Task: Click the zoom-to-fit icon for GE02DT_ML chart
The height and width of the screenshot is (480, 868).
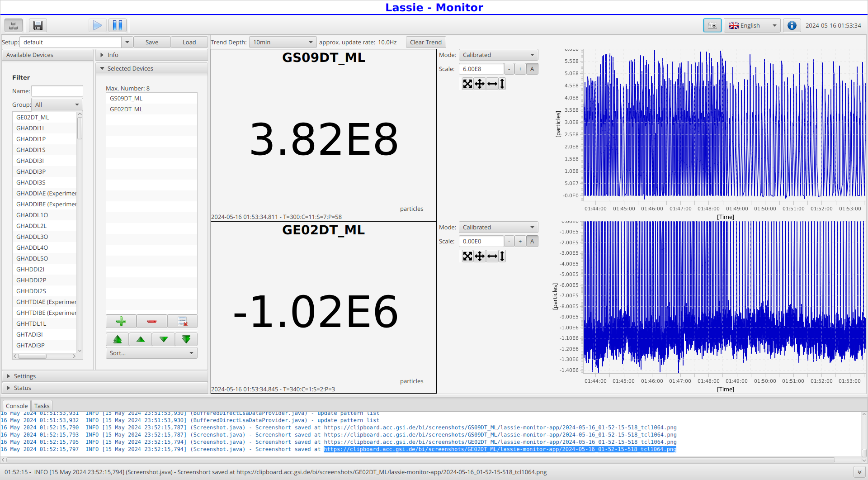Action: [467, 256]
